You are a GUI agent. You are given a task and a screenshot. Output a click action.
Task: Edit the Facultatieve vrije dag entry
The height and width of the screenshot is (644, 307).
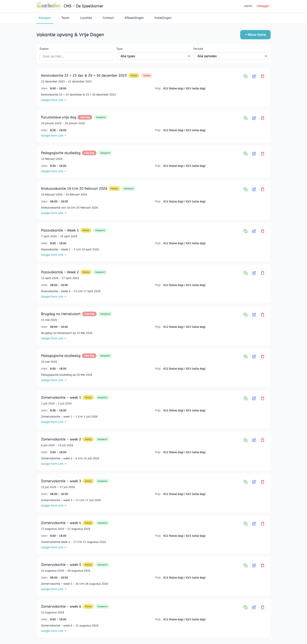(x=254, y=118)
